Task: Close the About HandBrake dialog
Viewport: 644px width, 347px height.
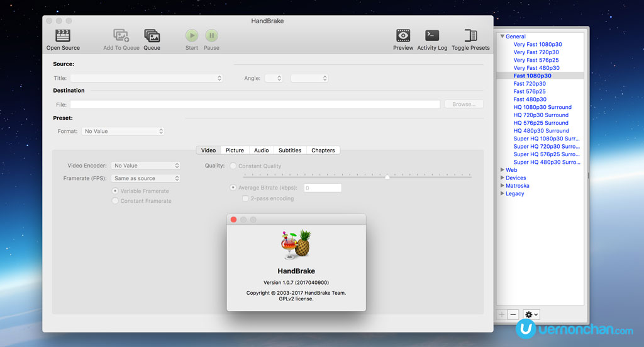Action: point(234,220)
